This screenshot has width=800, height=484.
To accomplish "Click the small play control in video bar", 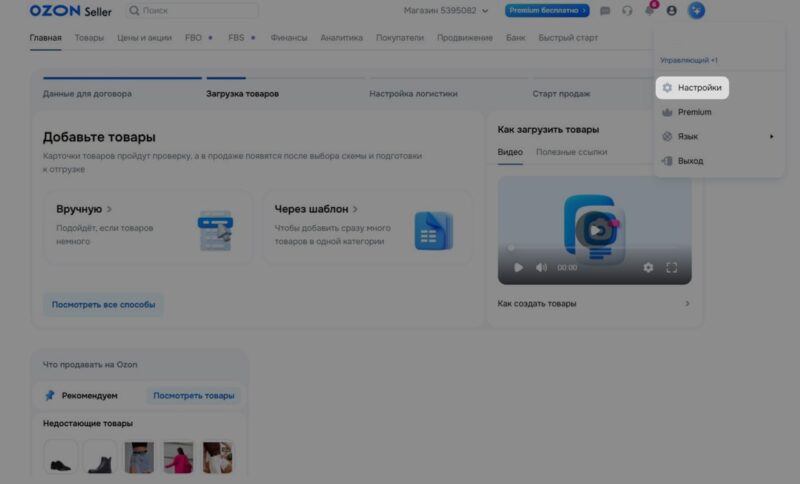I will tap(518, 268).
